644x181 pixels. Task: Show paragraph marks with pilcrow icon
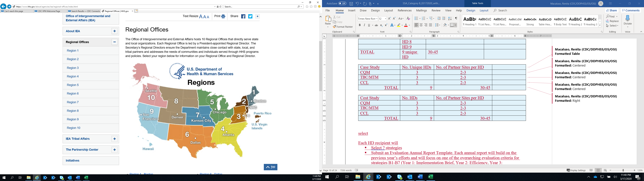[456, 19]
